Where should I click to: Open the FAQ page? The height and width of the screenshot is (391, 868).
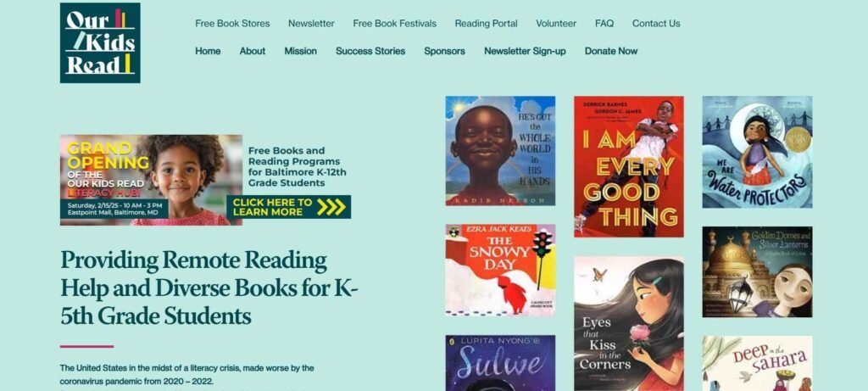coord(604,23)
